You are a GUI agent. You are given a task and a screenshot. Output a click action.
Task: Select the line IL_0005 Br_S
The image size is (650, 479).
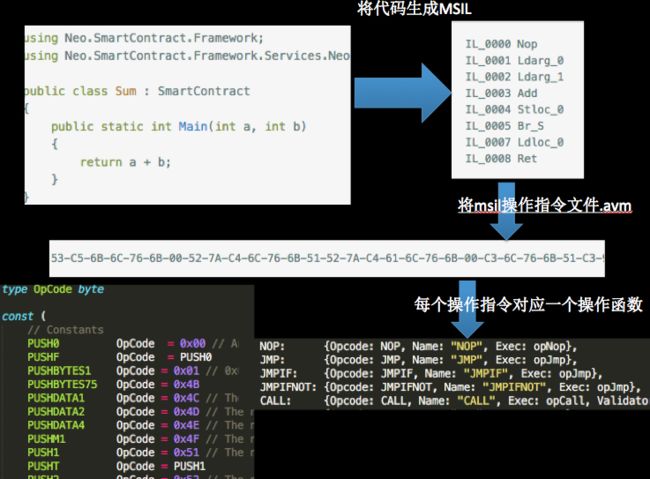504,126
